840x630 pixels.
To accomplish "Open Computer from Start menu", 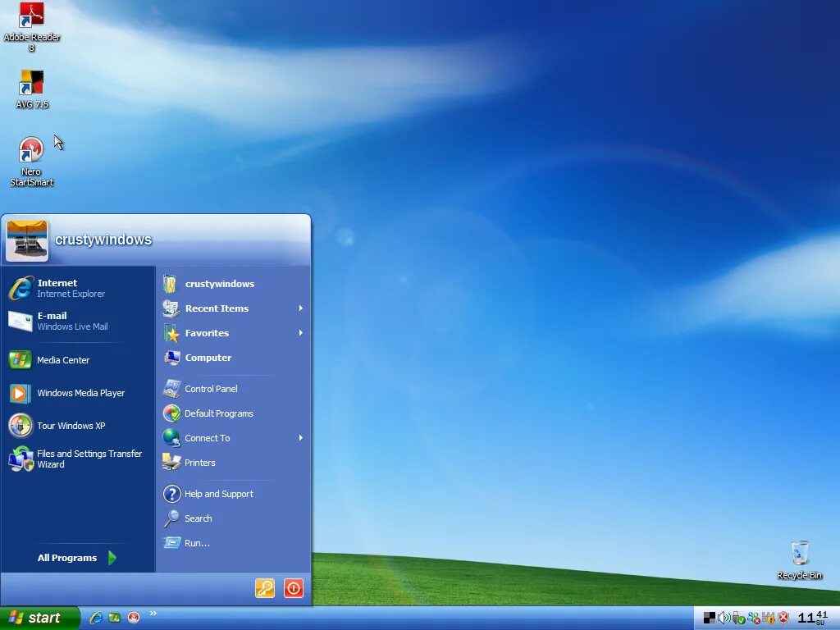I will click(x=234, y=358).
